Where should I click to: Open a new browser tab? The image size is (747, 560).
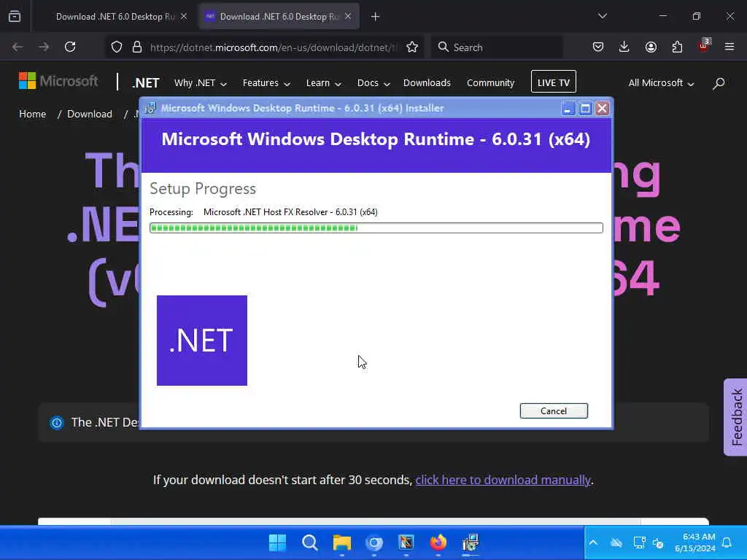tap(376, 17)
